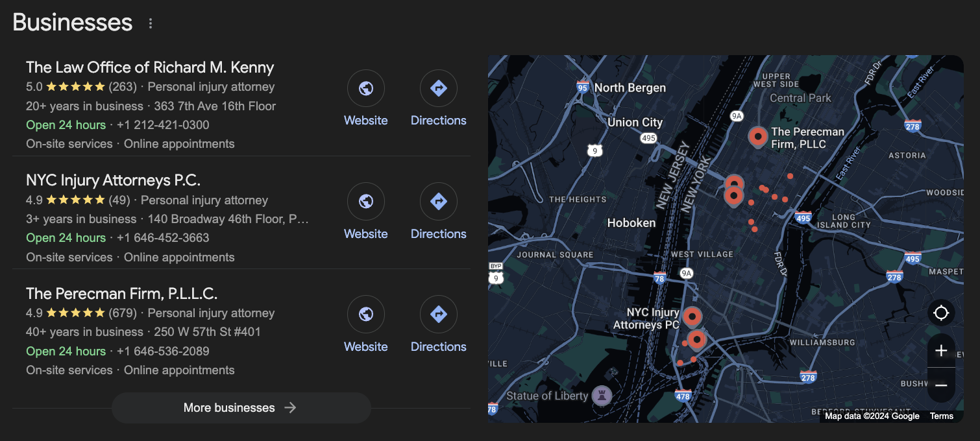Open the map Terms link
Viewport: 980px width, 441px height.
point(942,416)
